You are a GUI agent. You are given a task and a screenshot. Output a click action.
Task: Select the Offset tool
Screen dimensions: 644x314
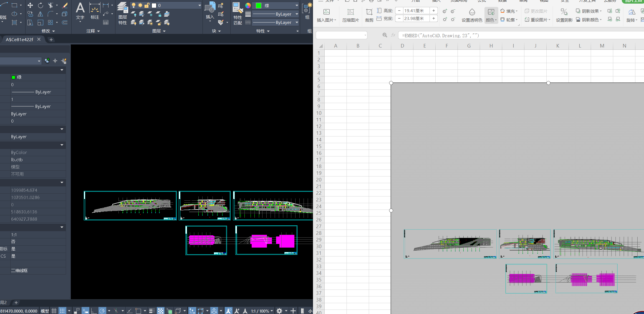tap(65, 23)
